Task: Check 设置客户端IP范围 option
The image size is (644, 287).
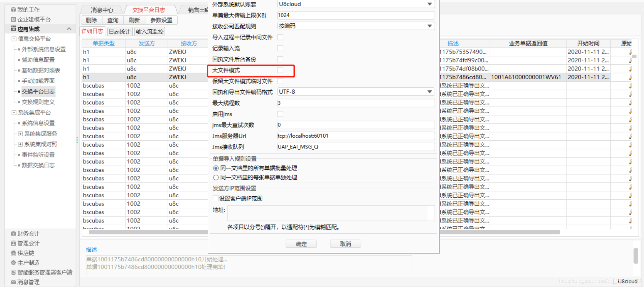Action: point(216,198)
